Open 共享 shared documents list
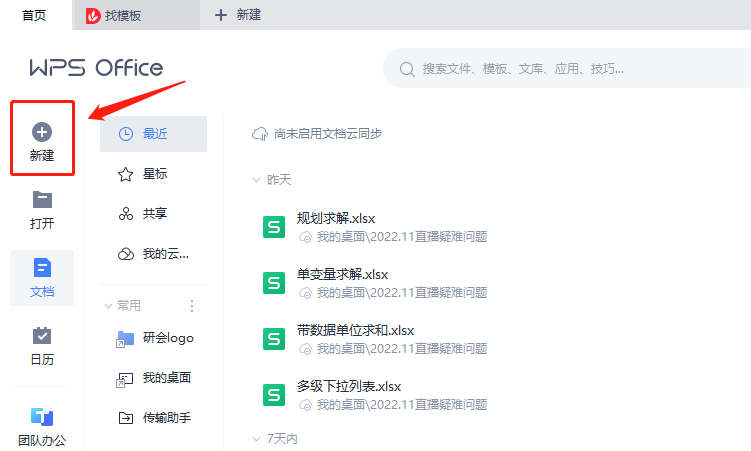 coord(153,214)
